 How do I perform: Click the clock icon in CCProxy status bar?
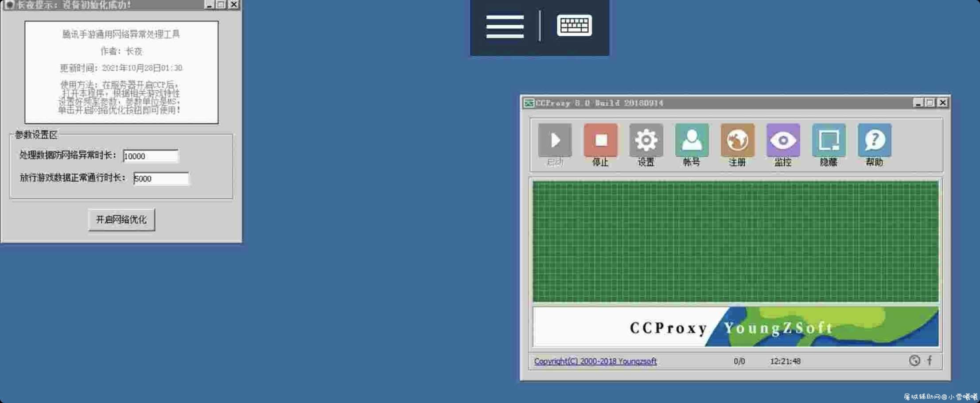pyautogui.click(x=914, y=360)
